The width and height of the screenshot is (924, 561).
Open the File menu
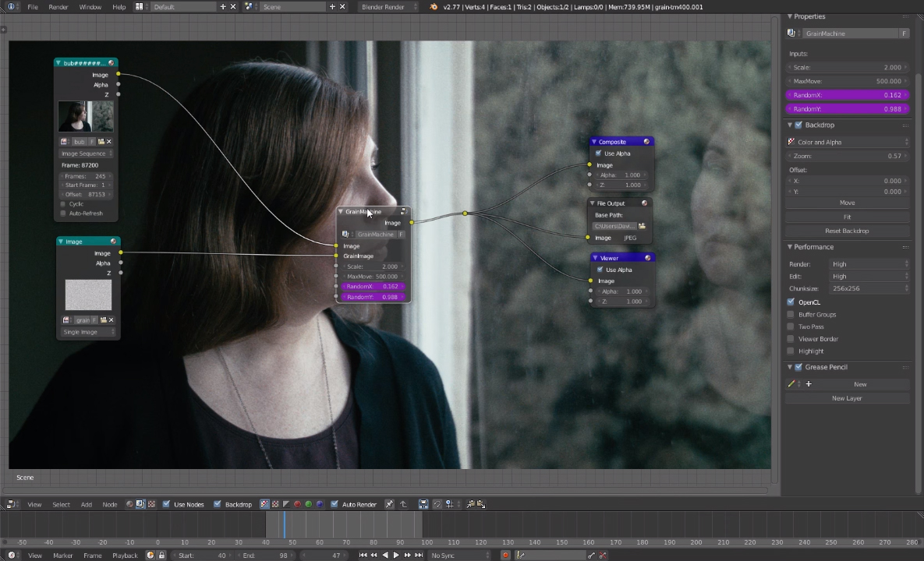pyautogui.click(x=34, y=6)
